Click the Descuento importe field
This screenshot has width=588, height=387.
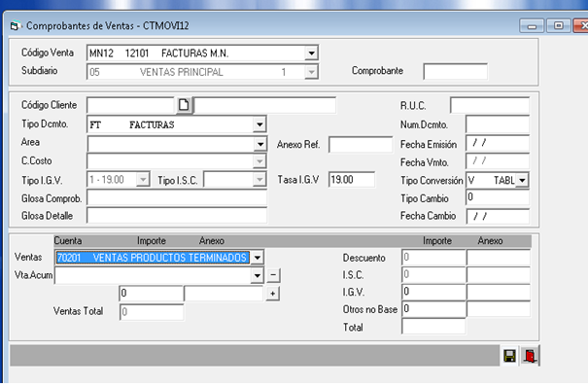[x=433, y=258]
